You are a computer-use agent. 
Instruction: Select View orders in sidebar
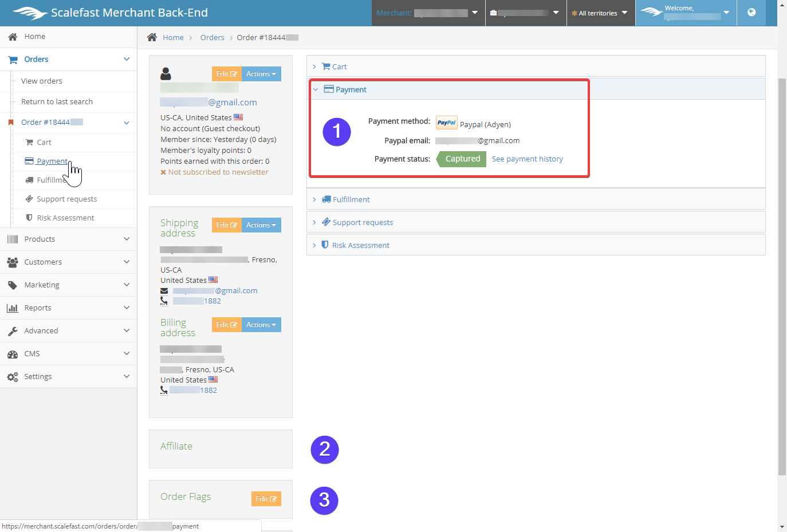coord(42,81)
